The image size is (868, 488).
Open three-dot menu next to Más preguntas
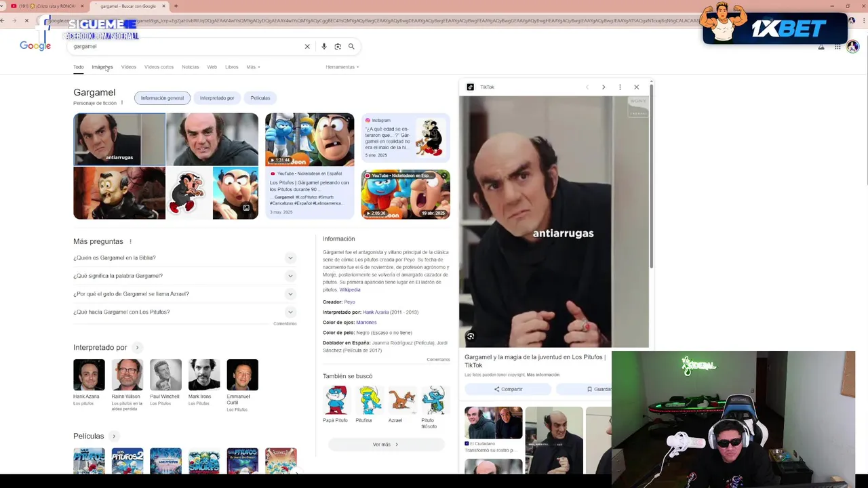pos(130,241)
